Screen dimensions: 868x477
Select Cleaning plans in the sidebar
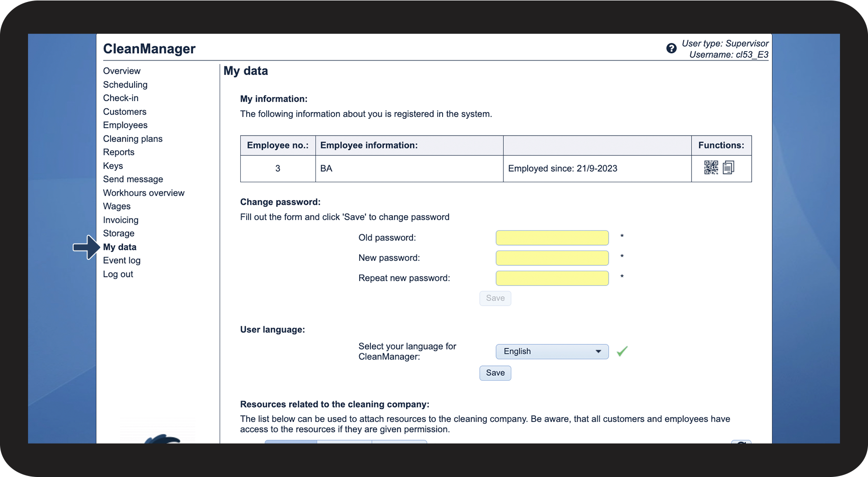click(x=132, y=139)
